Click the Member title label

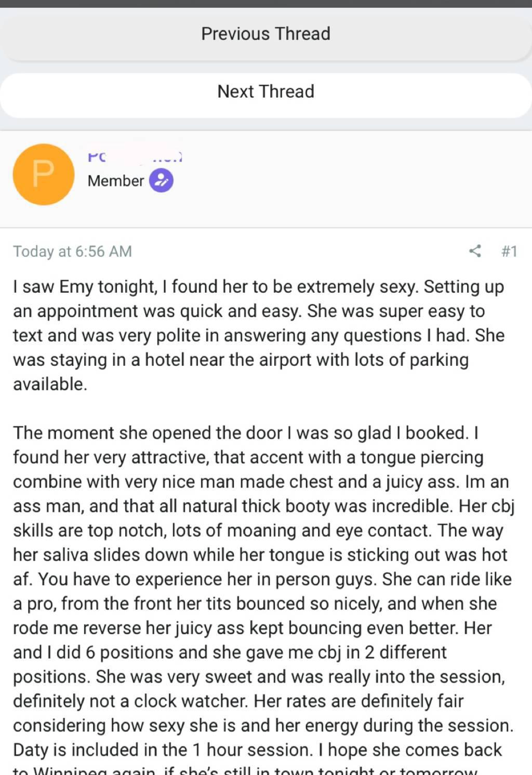click(x=115, y=181)
